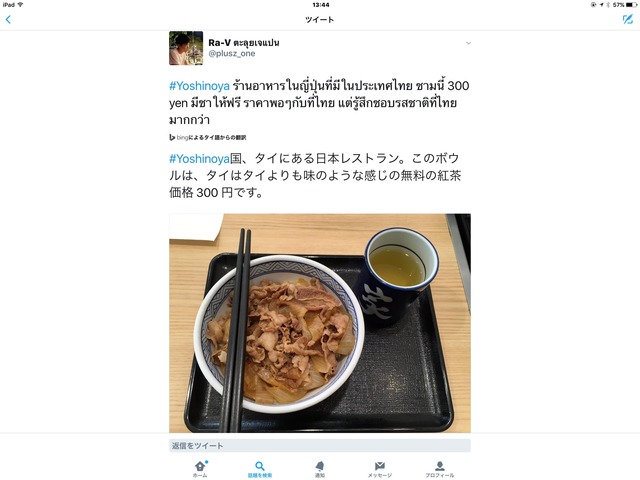This screenshot has height=480, width=640.
Task: Tap the battery indicator in status bar
Action: [x=631, y=5]
